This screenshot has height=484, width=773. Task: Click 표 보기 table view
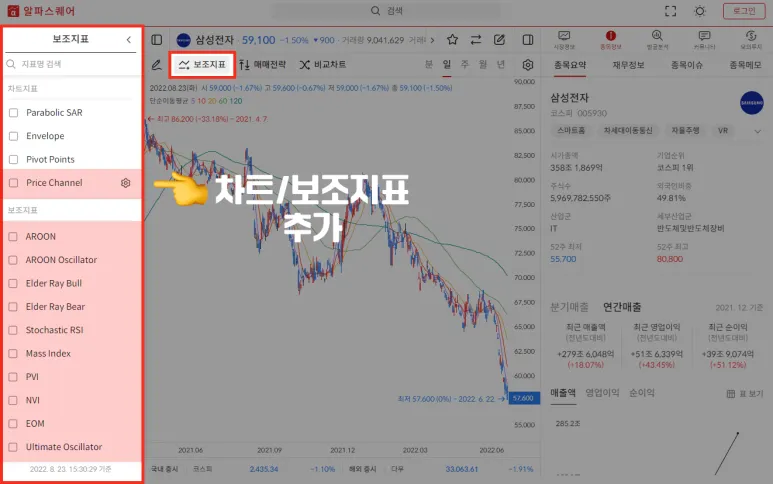click(x=745, y=394)
